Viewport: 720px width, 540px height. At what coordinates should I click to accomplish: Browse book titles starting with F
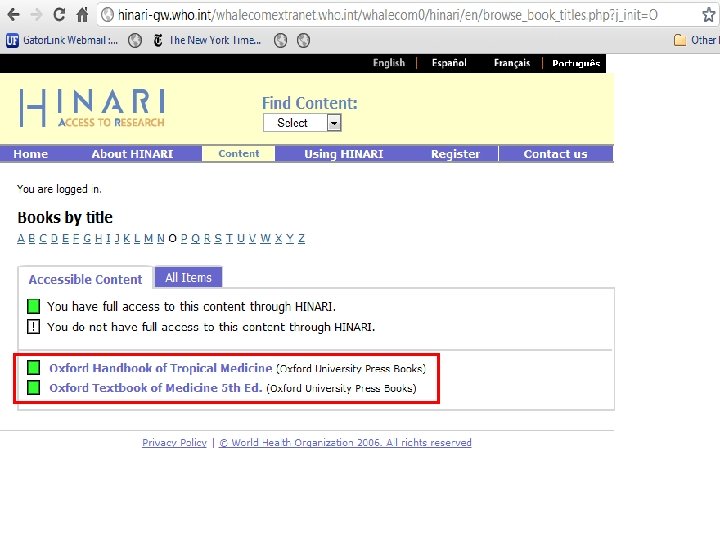click(x=76, y=238)
